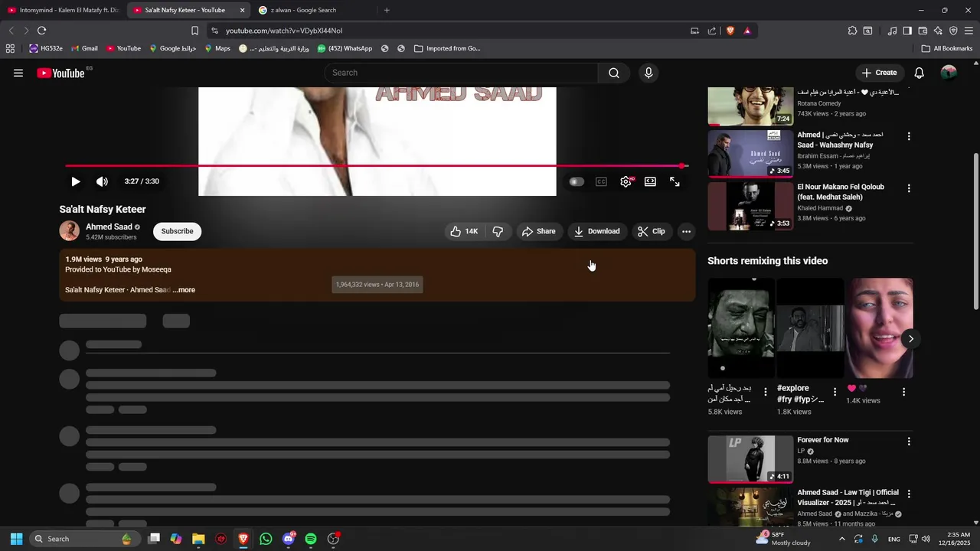980x551 pixels.
Task: Create a clip of the video
Action: [652, 231]
